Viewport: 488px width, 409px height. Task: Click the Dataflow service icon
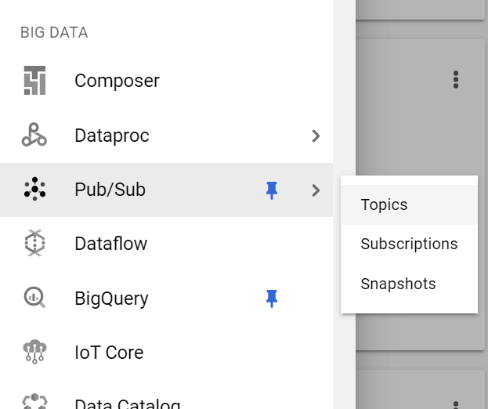[x=35, y=243]
